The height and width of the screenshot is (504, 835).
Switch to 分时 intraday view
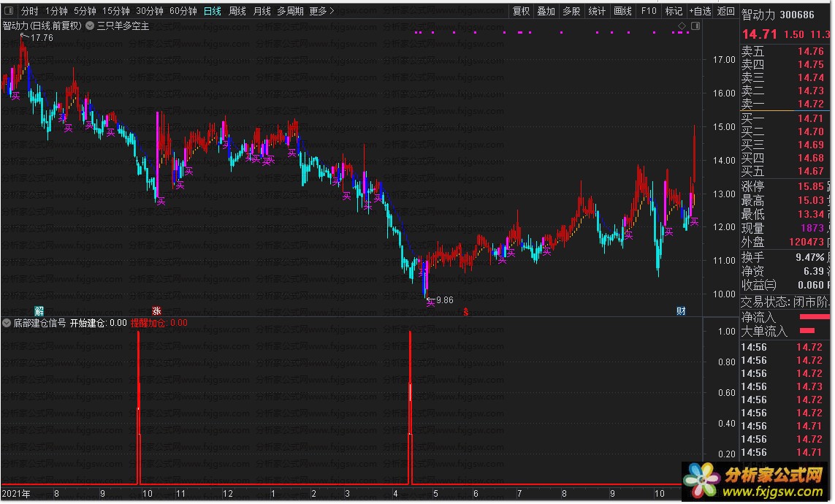coord(30,11)
